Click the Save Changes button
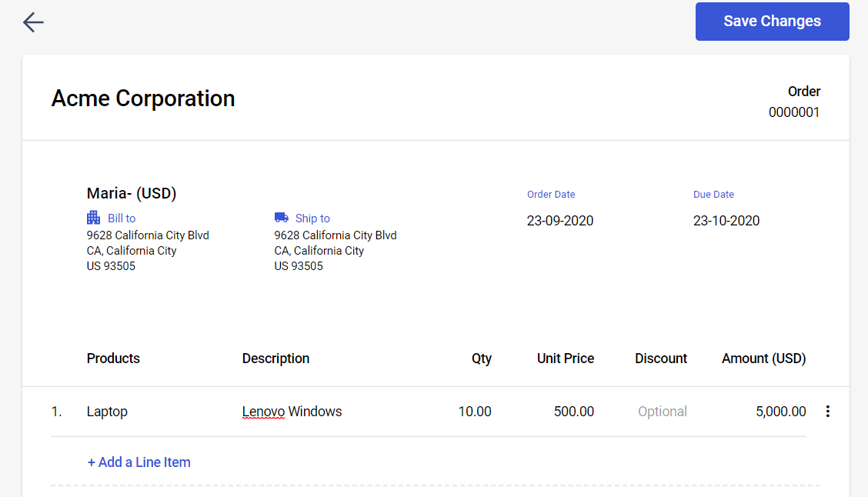 (x=773, y=21)
